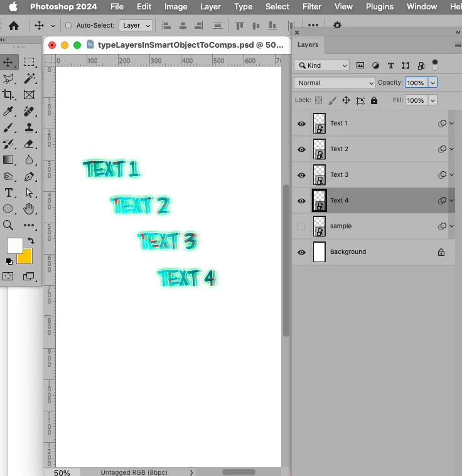The width and height of the screenshot is (462, 476).
Task: Open the Kind filter dropdown
Action: tap(321, 65)
